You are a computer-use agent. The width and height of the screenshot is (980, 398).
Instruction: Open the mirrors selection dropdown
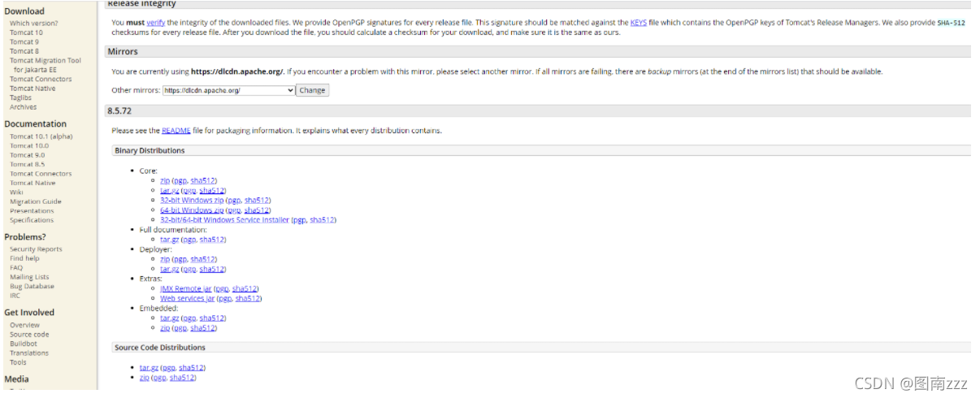(228, 90)
